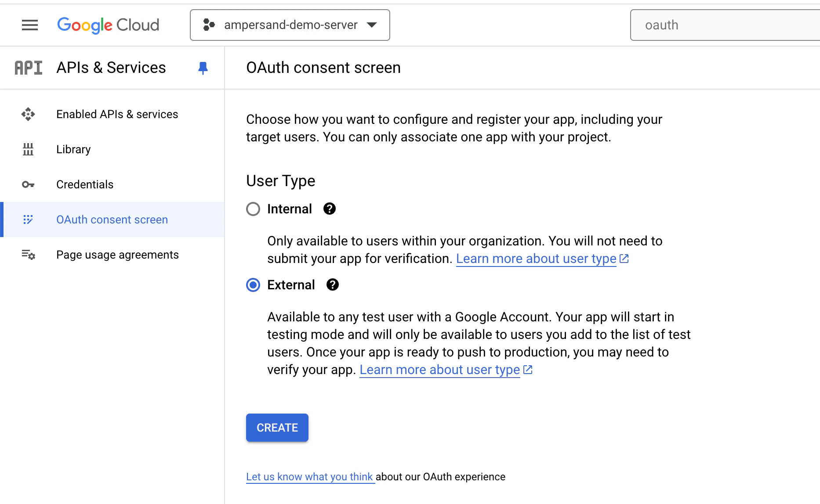Navigate to the Credentials page
This screenshot has height=504, width=820.
coord(84,184)
